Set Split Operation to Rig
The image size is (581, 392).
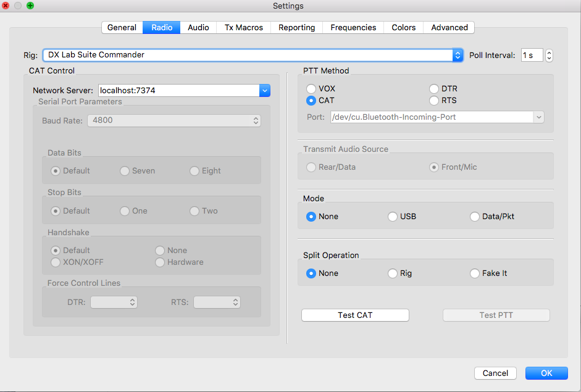[x=400, y=273]
